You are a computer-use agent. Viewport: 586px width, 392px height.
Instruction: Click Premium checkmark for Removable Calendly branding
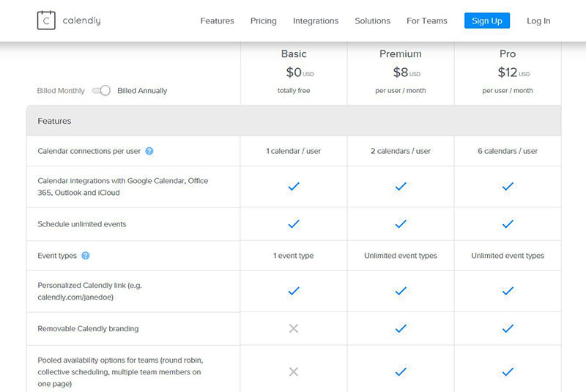pyautogui.click(x=401, y=328)
